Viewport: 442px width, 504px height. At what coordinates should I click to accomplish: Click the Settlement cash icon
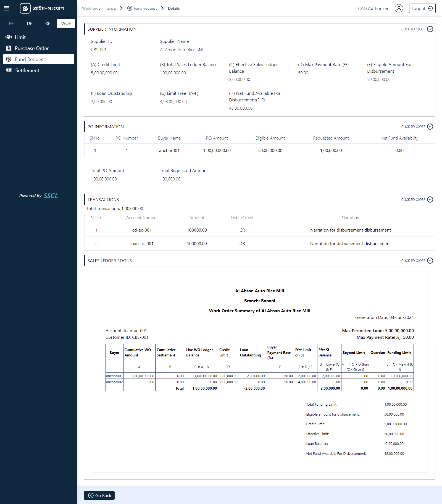click(x=9, y=70)
